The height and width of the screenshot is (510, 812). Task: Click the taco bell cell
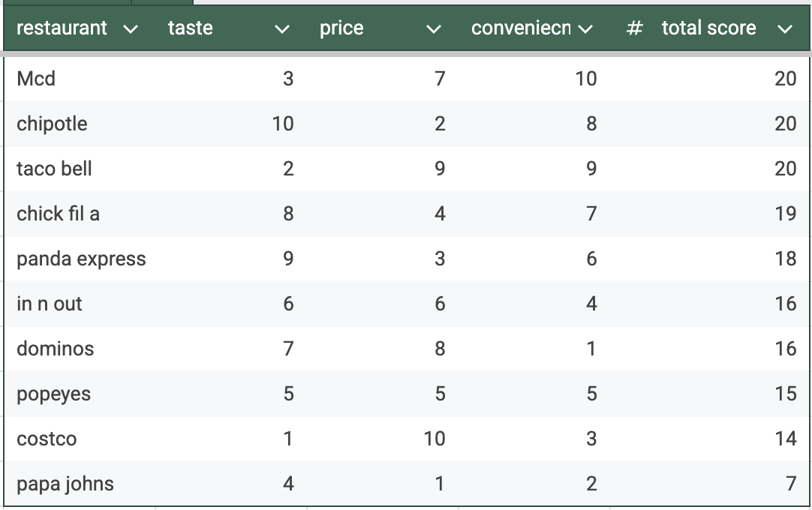(x=54, y=169)
